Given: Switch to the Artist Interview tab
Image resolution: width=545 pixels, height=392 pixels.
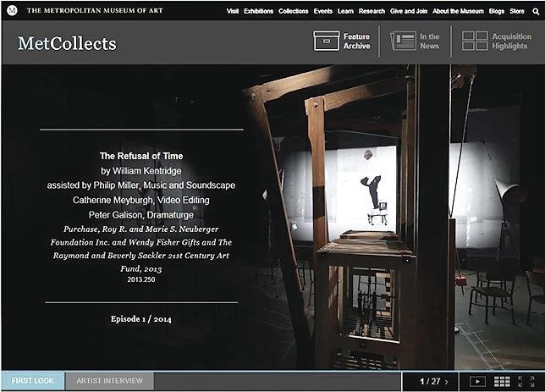Looking at the screenshot, I should coord(109,381).
